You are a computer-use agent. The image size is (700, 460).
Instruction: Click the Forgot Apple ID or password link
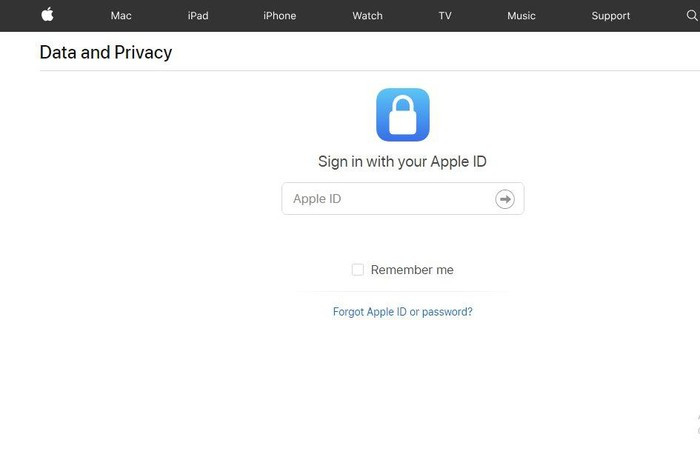(x=402, y=312)
